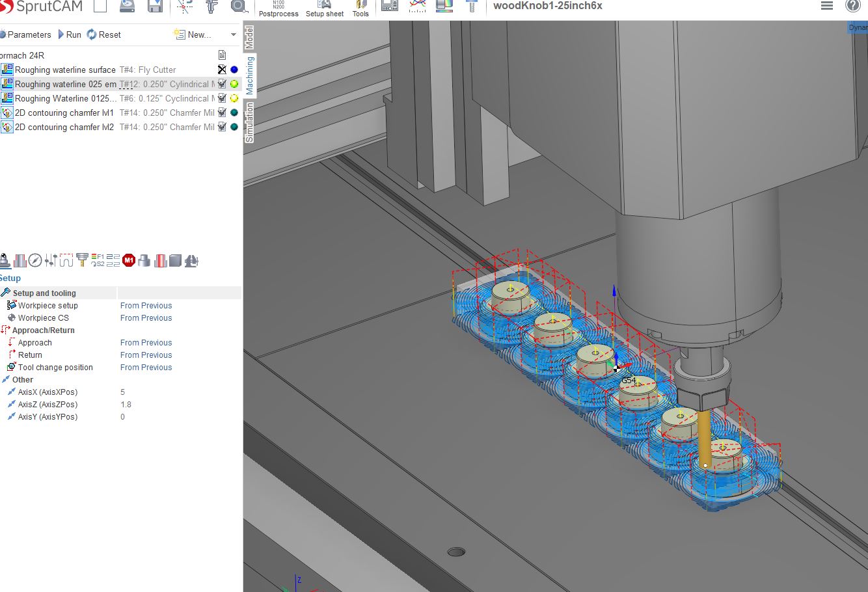The width and height of the screenshot is (868, 592).
Task: Click the bolt-shaped icon in top toolbar
Action: [472, 6]
